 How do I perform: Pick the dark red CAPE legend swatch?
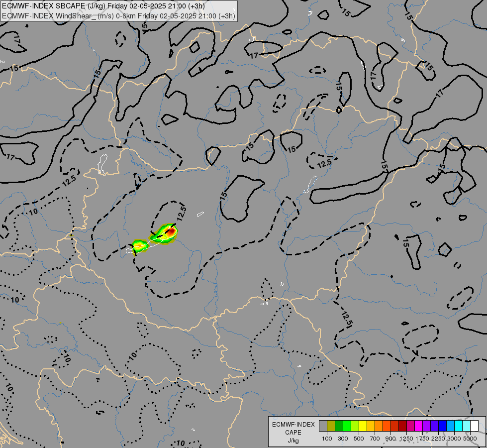(x=402, y=426)
